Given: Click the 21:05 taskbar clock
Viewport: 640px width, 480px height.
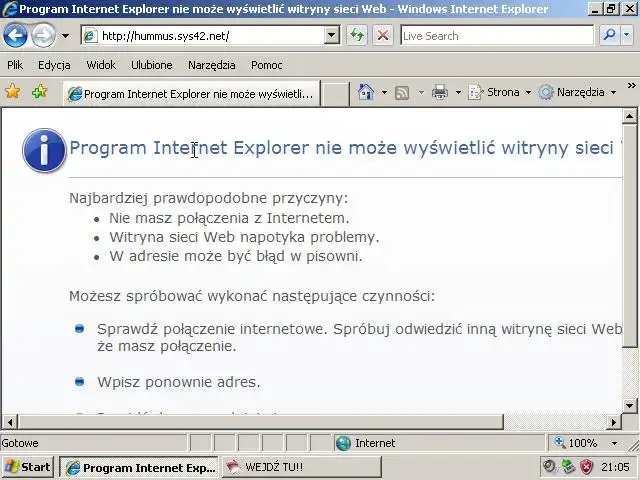Looking at the screenshot, I should 615,467.
